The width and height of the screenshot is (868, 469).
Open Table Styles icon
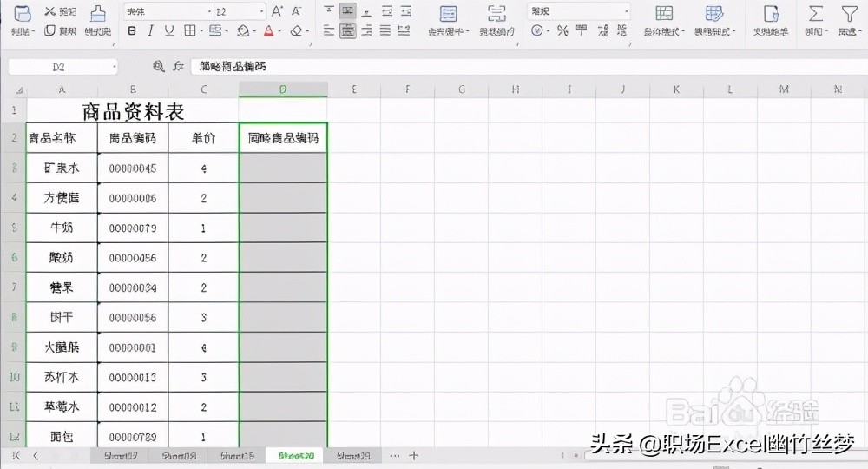[714, 13]
